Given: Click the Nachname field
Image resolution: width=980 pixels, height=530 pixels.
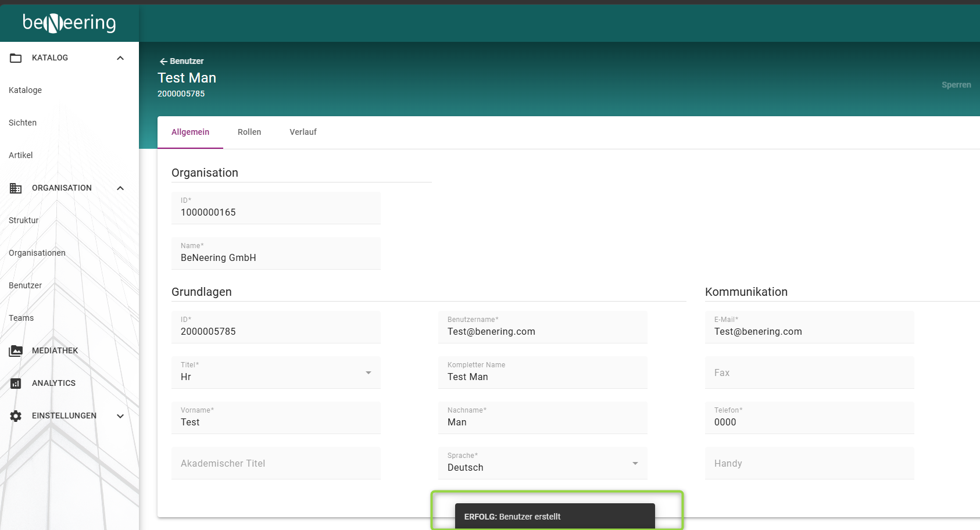Looking at the screenshot, I should coord(543,418).
